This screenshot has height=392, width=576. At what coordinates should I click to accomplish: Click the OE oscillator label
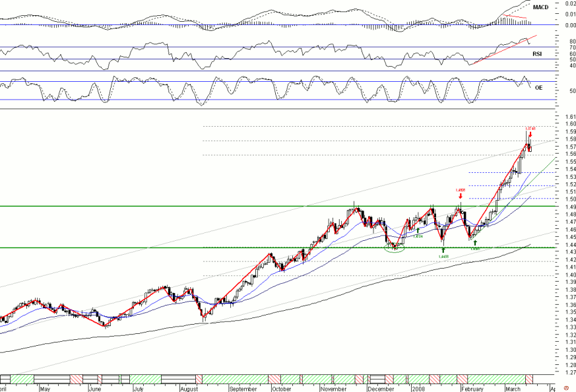tap(538, 88)
